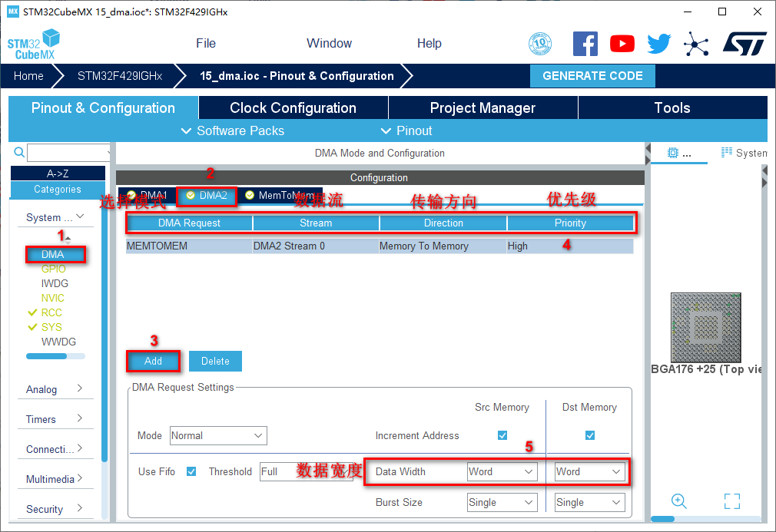Open the Facebook icon link
The height and width of the screenshot is (532, 776).
coord(585,44)
